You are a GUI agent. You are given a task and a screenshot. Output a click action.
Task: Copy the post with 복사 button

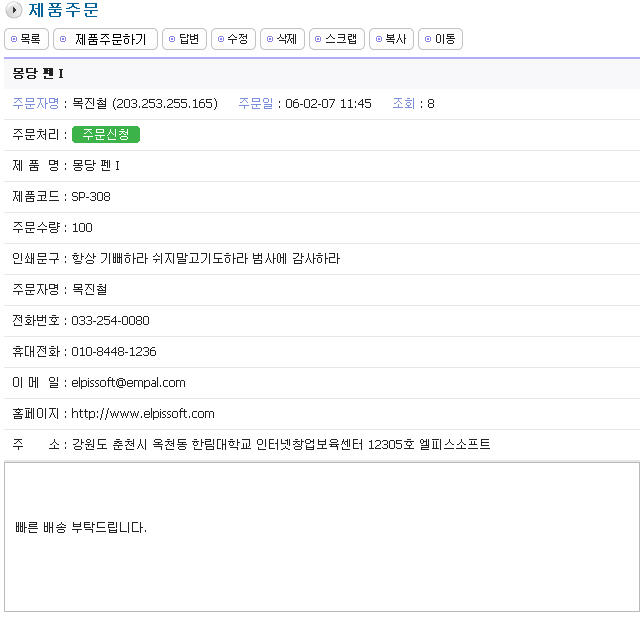[391, 39]
